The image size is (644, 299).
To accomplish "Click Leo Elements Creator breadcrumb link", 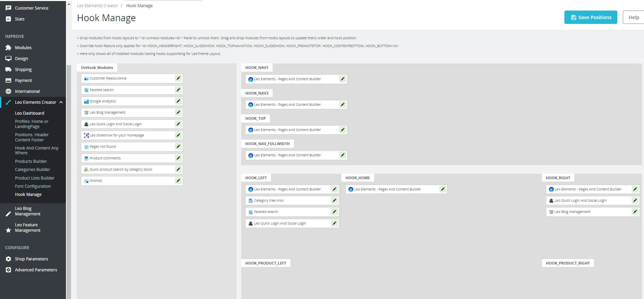I will (97, 6).
